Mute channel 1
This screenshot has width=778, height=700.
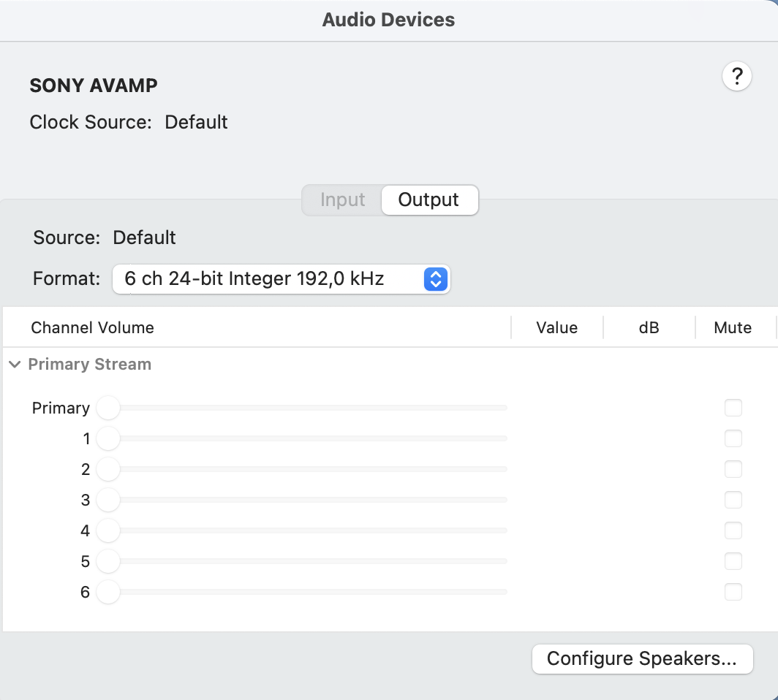733,438
